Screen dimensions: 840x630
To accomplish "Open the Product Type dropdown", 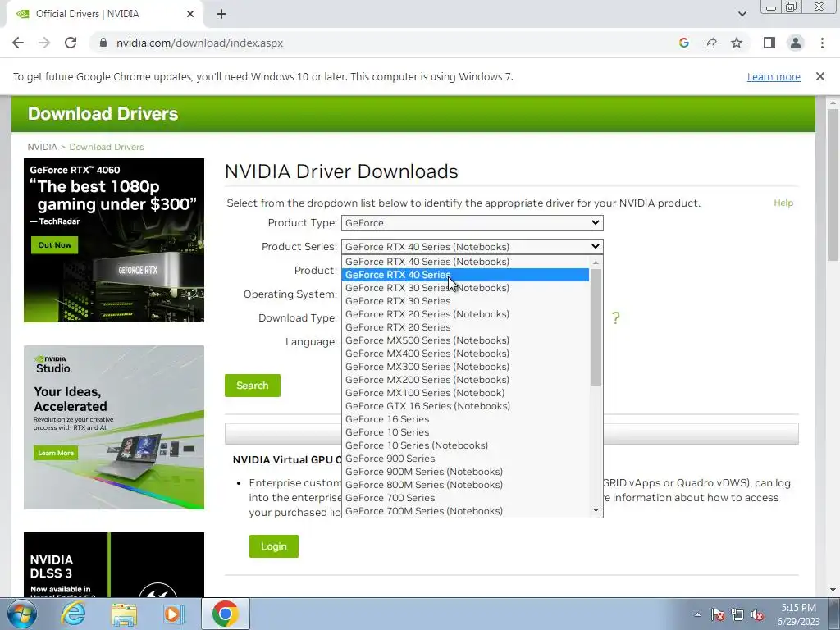I will click(x=472, y=223).
